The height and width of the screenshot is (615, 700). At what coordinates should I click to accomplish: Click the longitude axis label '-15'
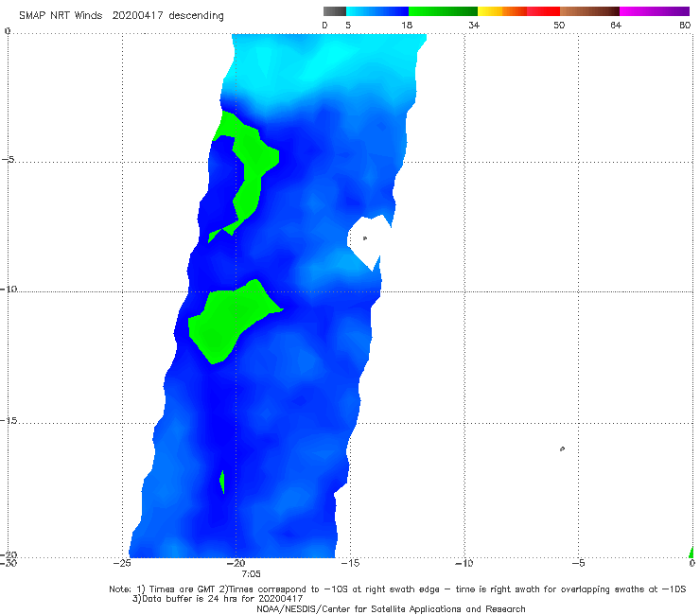(x=350, y=563)
